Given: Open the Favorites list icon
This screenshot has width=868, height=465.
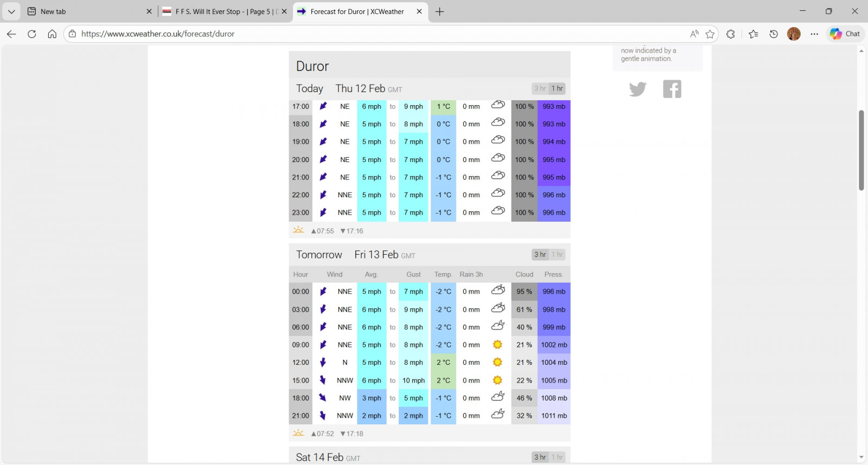Looking at the screenshot, I should 754,34.
